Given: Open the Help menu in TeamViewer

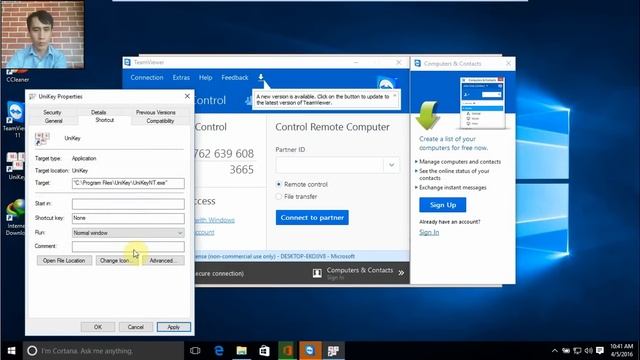Looking at the screenshot, I should coord(205,78).
